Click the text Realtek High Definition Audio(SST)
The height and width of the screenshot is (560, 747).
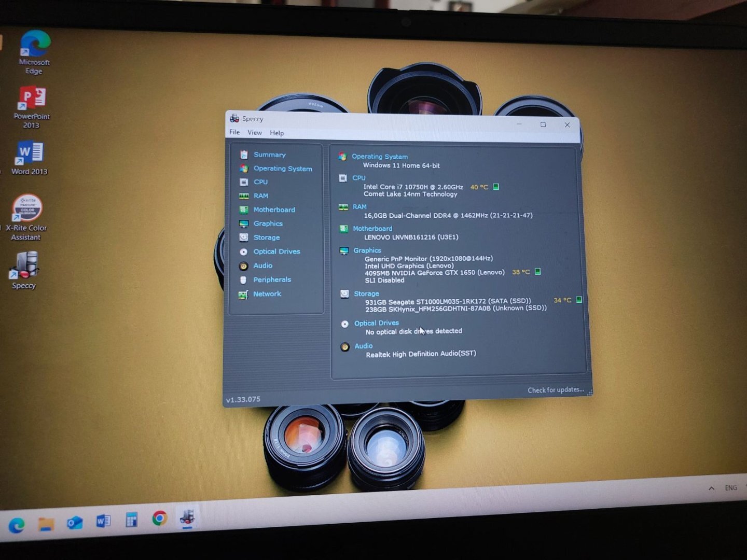tap(421, 354)
